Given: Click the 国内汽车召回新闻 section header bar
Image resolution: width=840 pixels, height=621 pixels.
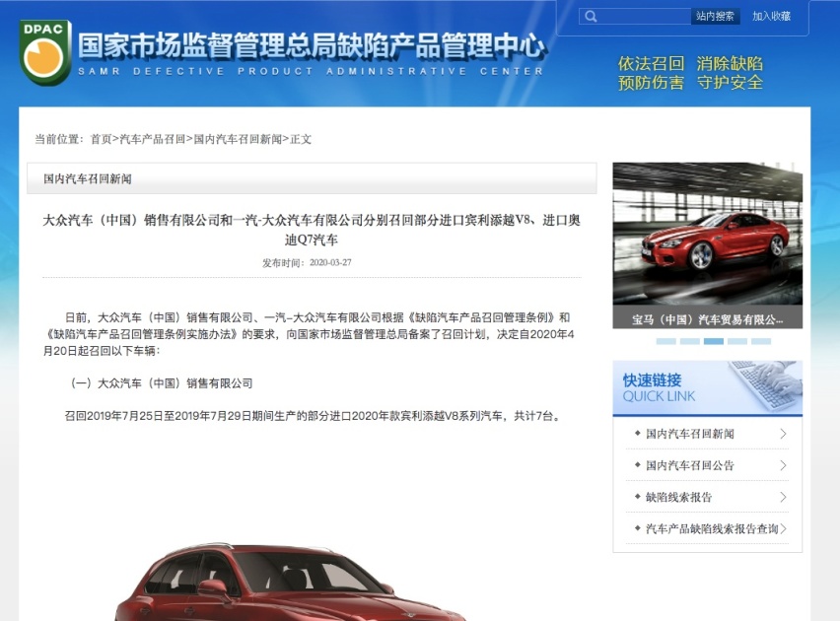Looking at the screenshot, I should [x=312, y=178].
